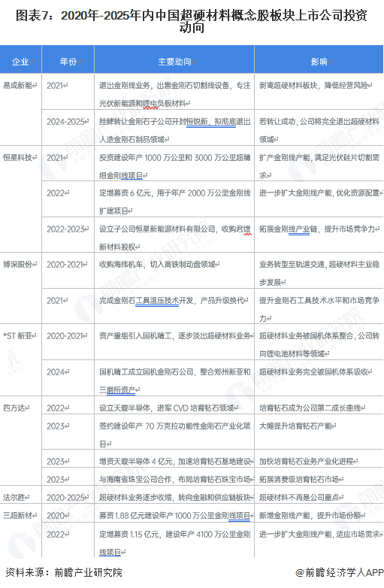384x588 pixels.
Task: Click text 定增募资 1.15 亿元
Action: point(129,535)
